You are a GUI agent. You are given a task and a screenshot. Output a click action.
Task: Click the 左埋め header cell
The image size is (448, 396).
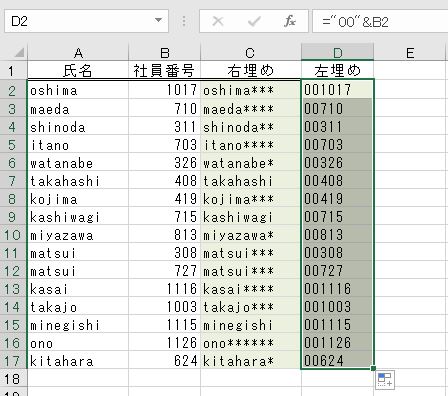coord(337,70)
